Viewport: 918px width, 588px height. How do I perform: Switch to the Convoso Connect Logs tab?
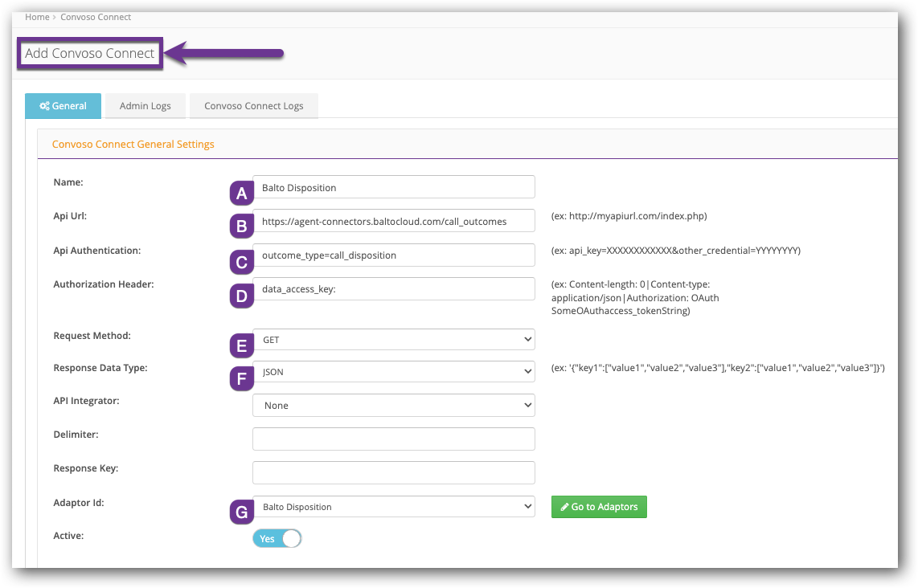pos(253,106)
